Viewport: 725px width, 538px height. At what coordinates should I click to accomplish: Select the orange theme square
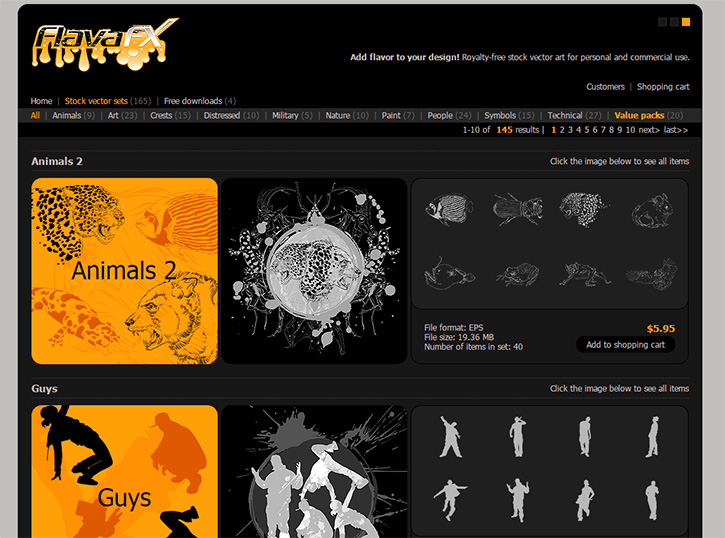(686, 22)
